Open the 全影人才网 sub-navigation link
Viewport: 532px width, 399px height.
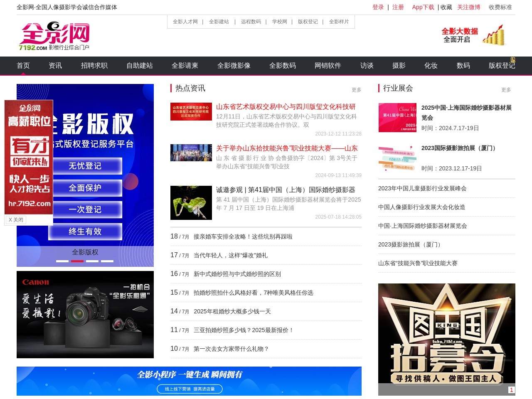[186, 21]
